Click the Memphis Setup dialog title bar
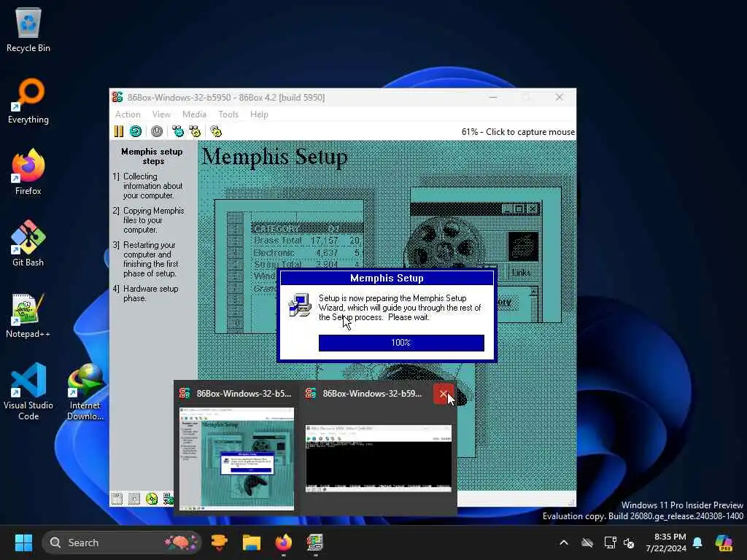Image resolution: width=747 pixels, height=560 pixels. [x=387, y=278]
